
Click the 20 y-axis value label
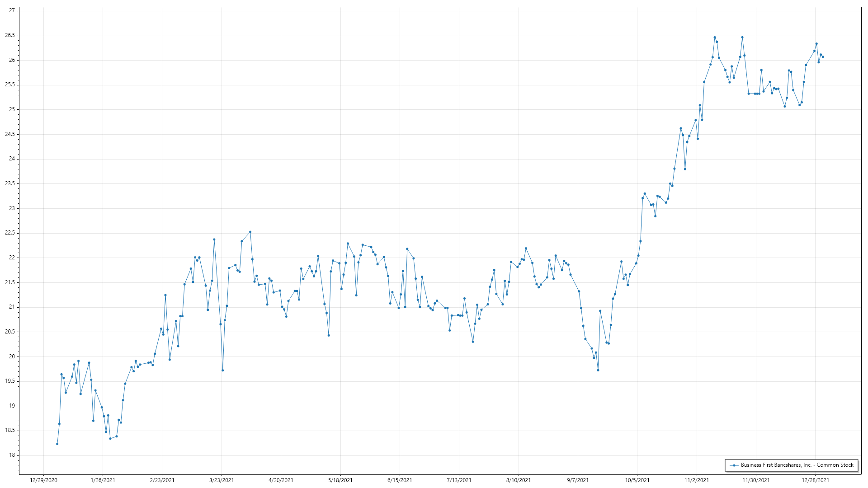[12, 357]
